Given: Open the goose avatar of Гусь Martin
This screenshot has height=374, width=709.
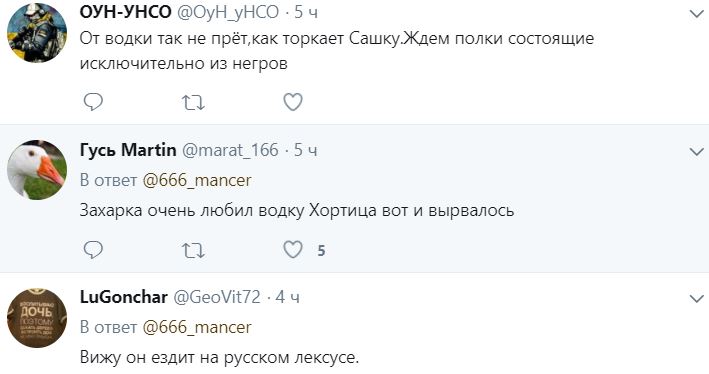Looking at the screenshot, I should 37,170.
